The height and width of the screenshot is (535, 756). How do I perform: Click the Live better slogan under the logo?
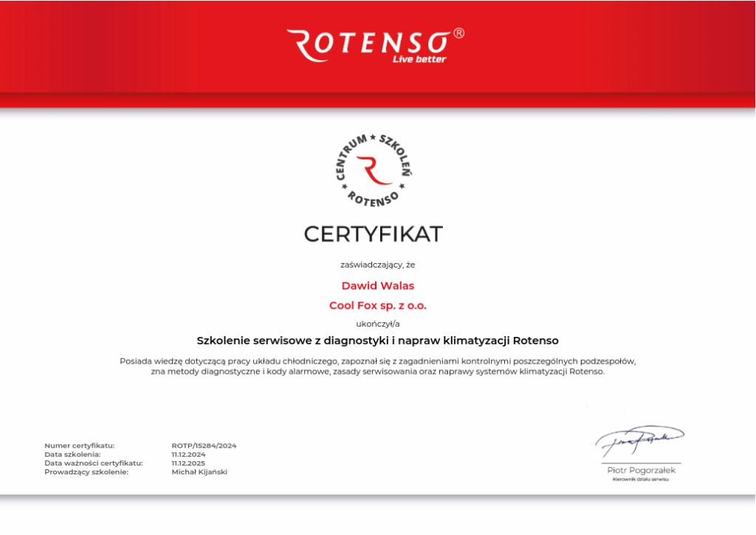419,57
